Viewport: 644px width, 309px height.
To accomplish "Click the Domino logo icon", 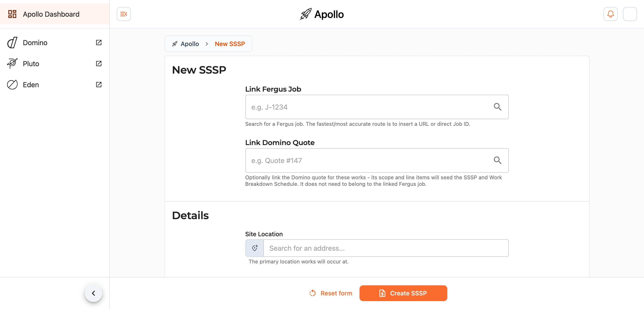I will pyautogui.click(x=12, y=43).
